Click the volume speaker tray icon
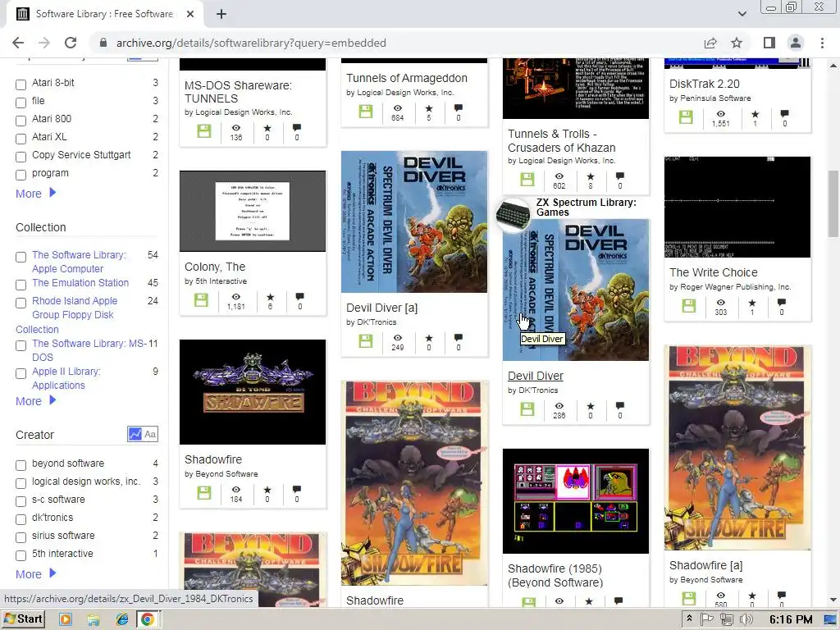Viewport: 840px width, 630px height. 746,620
